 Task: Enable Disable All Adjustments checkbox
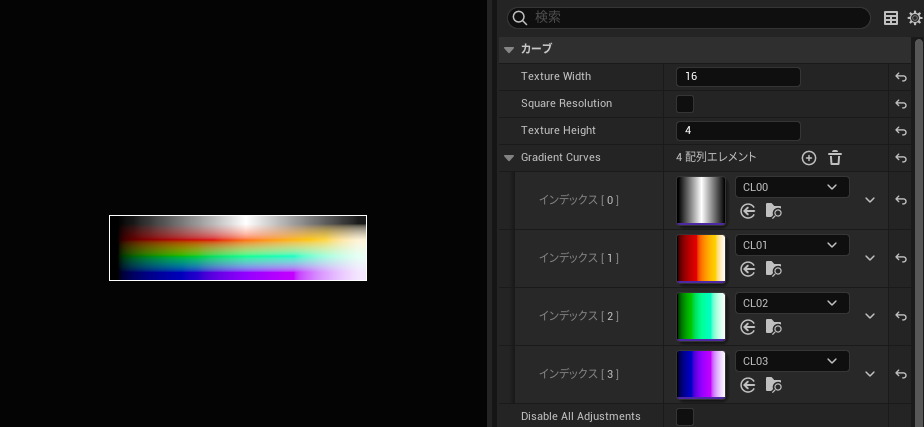(685, 416)
